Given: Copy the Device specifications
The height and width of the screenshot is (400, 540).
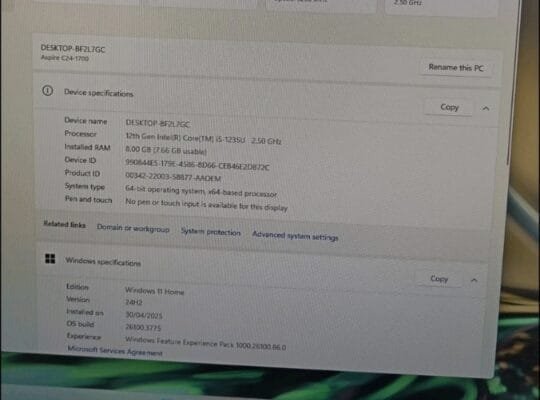Looking at the screenshot, I should click(449, 107).
